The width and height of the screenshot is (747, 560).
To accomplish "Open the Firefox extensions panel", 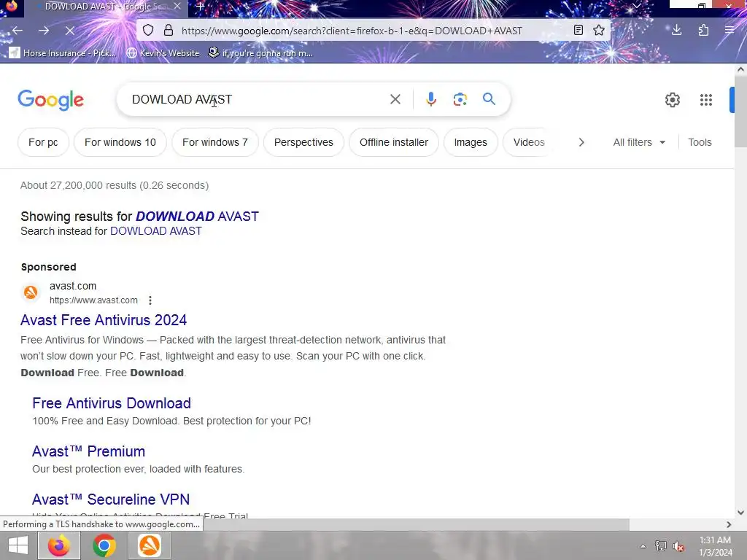I will point(703,31).
